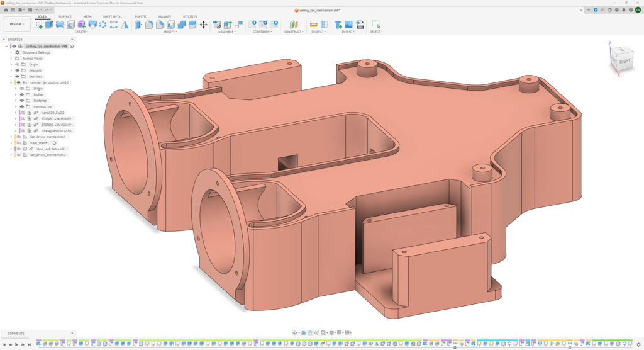Select the Rectangular Pattern tool

114,25
